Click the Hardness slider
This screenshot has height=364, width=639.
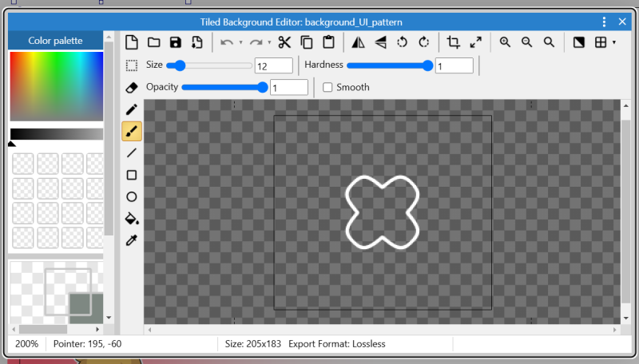pos(390,65)
